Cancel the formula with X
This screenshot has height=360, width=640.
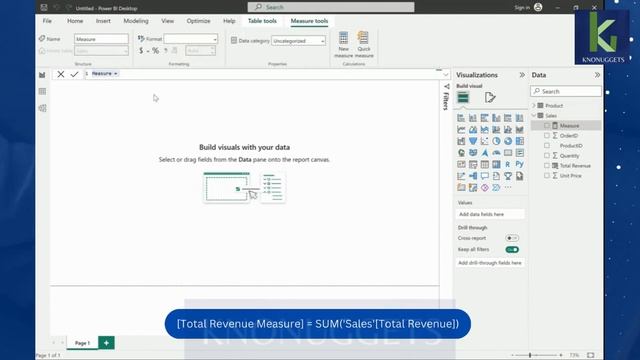[60, 74]
